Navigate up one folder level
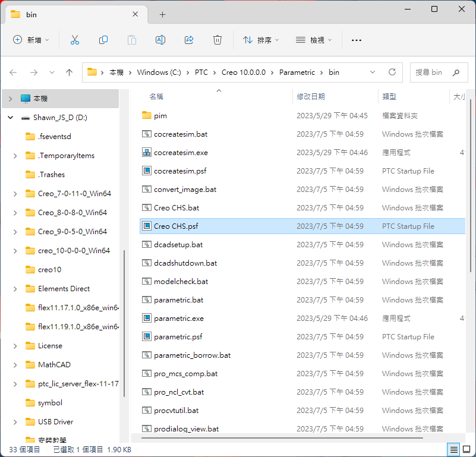Image resolution: width=476 pixels, height=457 pixels. coord(69,72)
